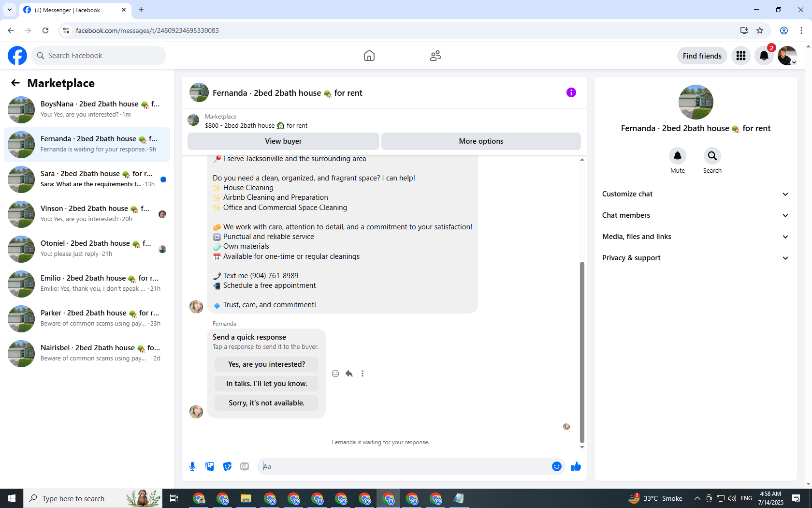Open the $800 2bed 2bath listing link
The height and width of the screenshot is (508, 812).
point(256,125)
